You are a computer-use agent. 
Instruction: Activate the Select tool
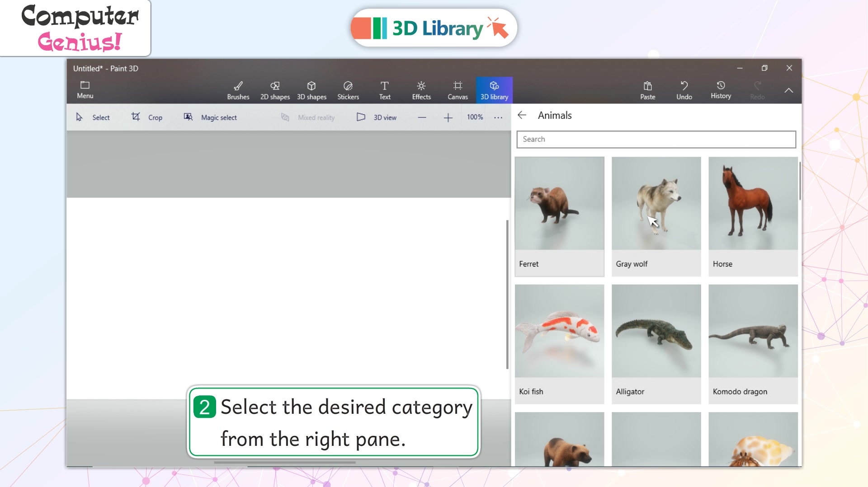click(93, 117)
